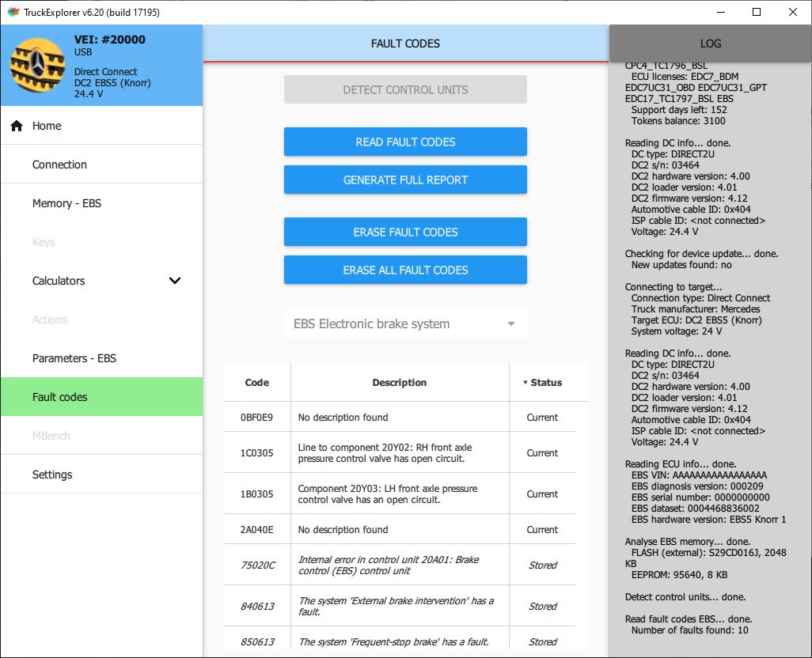This screenshot has width=812, height=658.
Task: Click 'RH front axle pressure control valve' description
Action: point(385,452)
